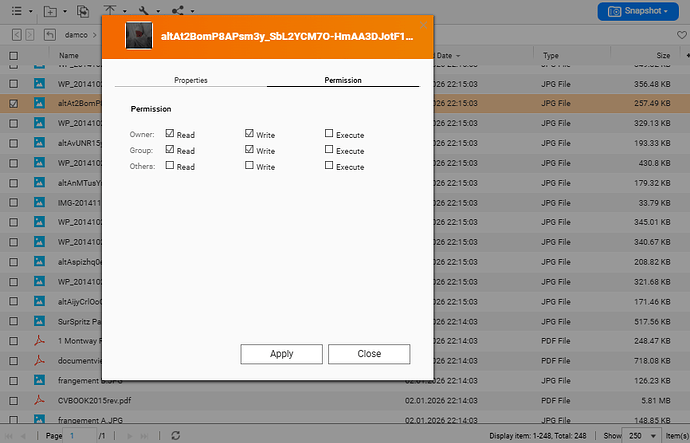Click the Apply button
Image resolution: width=690 pixels, height=443 pixels.
point(281,354)
